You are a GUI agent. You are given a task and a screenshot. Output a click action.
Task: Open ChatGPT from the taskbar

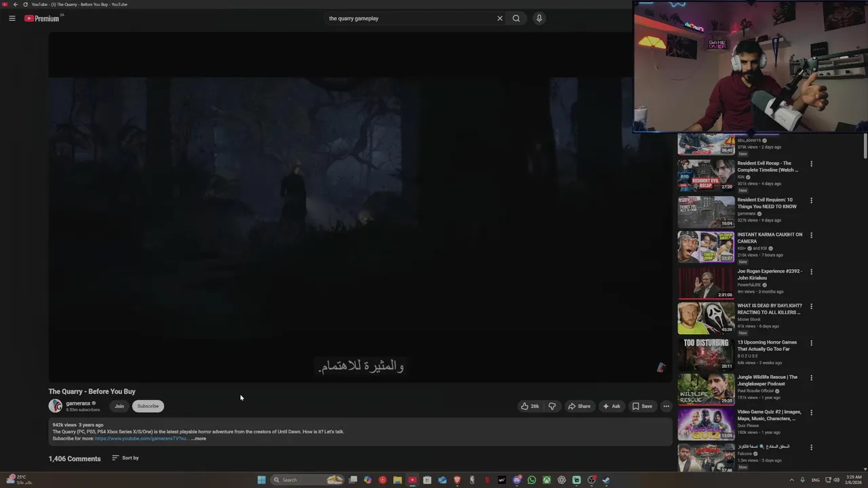561,480
